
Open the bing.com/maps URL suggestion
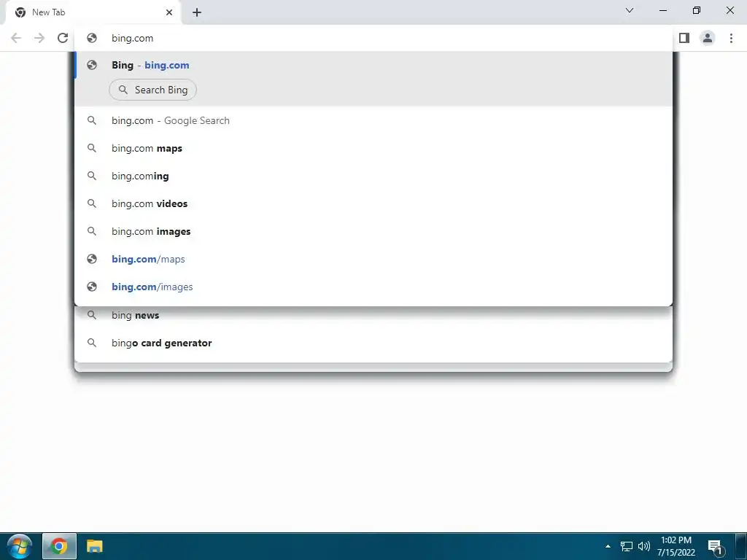pyautogui.click(x=373, y=259)
